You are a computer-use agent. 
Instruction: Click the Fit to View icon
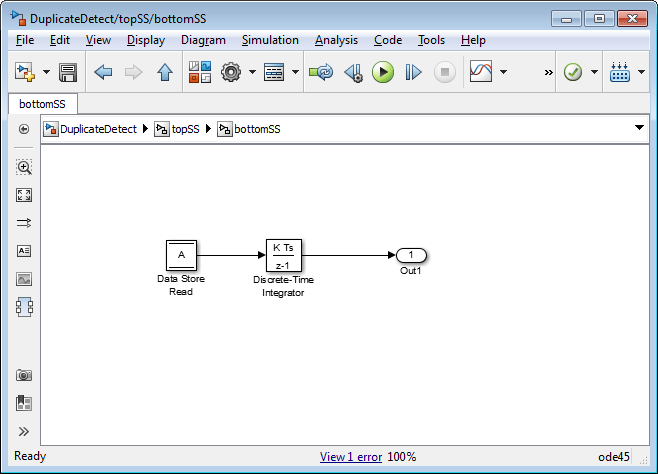24,195
